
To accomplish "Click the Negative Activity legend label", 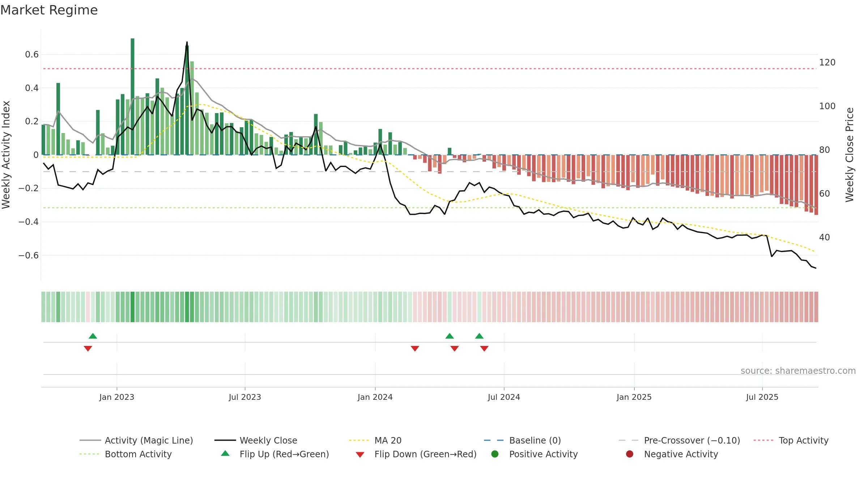I will coord(681,454).
